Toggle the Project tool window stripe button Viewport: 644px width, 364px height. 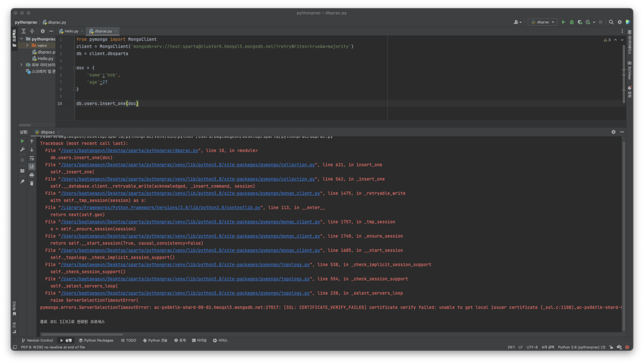14,38
